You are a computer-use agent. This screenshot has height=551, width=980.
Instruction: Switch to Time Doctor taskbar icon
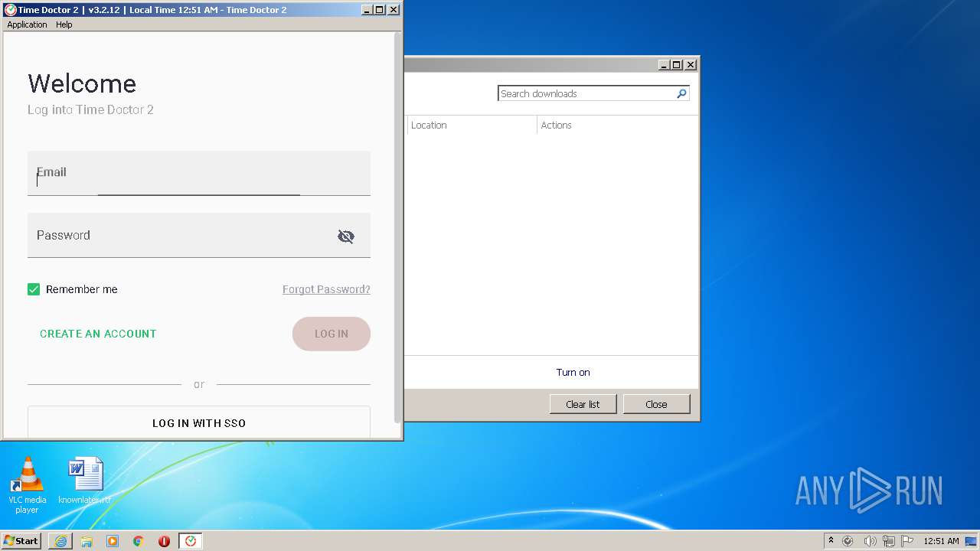190,541
